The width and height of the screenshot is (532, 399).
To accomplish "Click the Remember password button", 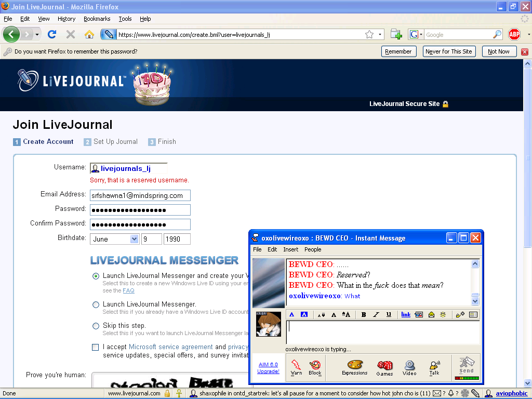I will [398, 51].
